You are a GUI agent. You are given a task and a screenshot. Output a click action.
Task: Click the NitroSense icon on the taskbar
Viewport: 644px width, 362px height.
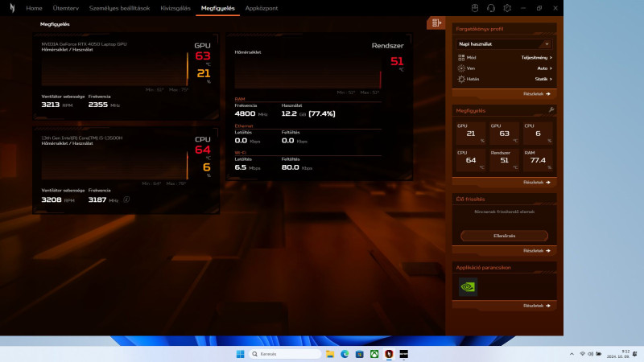[x=389, y=354]
